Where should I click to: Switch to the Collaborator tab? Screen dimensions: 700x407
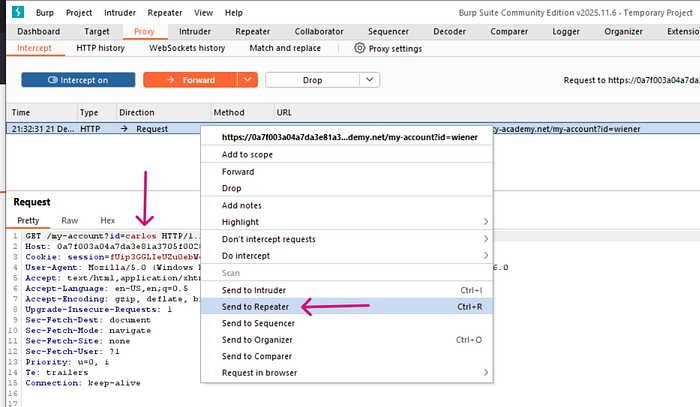click(319, 32)
